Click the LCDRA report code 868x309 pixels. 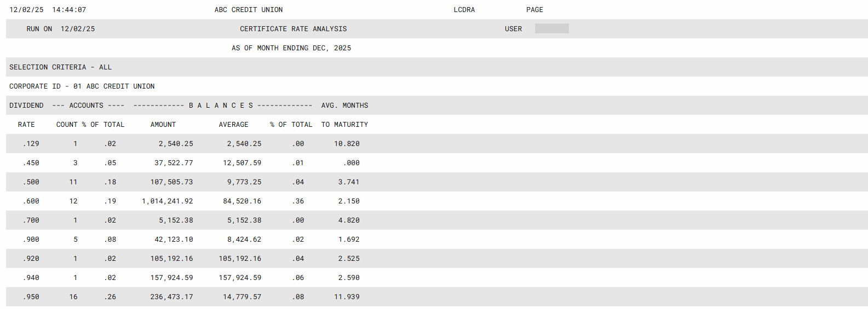[x=464, y=10]
